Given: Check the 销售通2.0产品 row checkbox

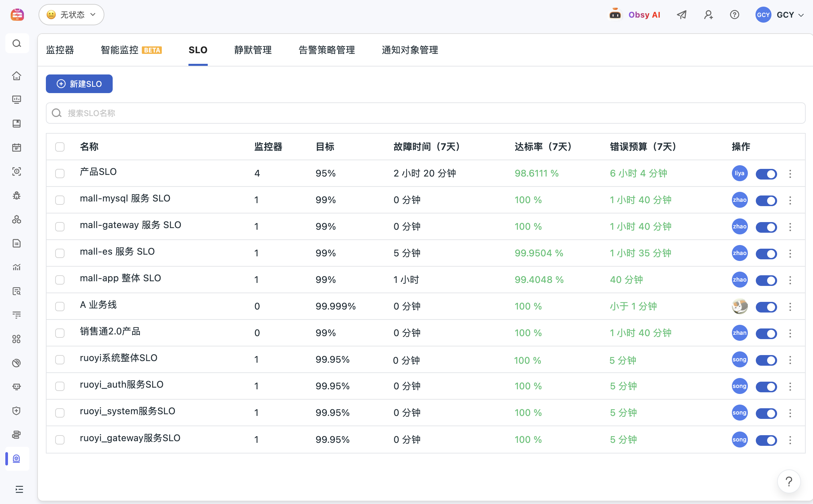Looking at the screenshot, I should (x=59, y=333).
